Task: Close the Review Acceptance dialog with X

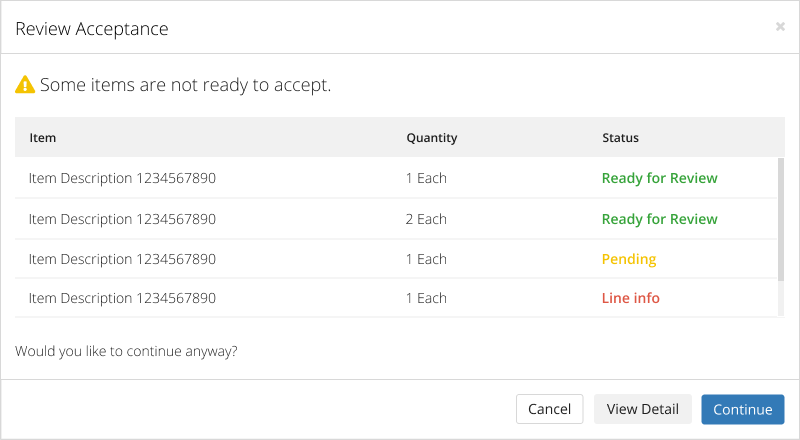Action: (x=780, y=27)
